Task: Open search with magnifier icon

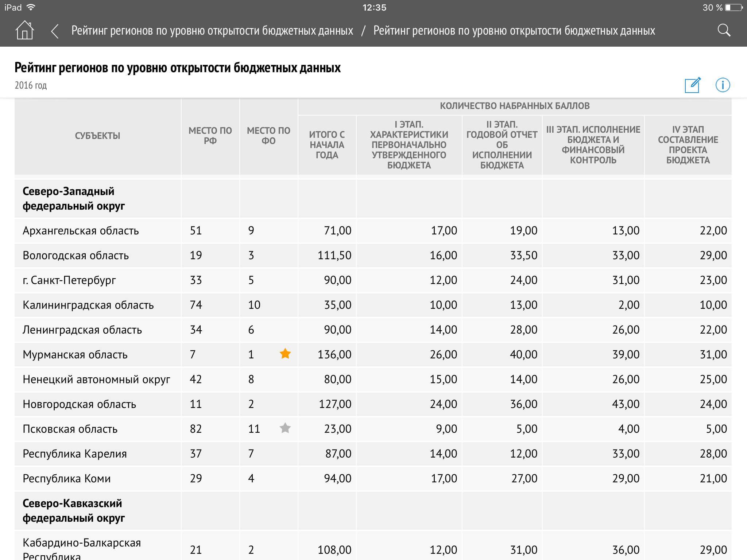Action: coord(724,30)
